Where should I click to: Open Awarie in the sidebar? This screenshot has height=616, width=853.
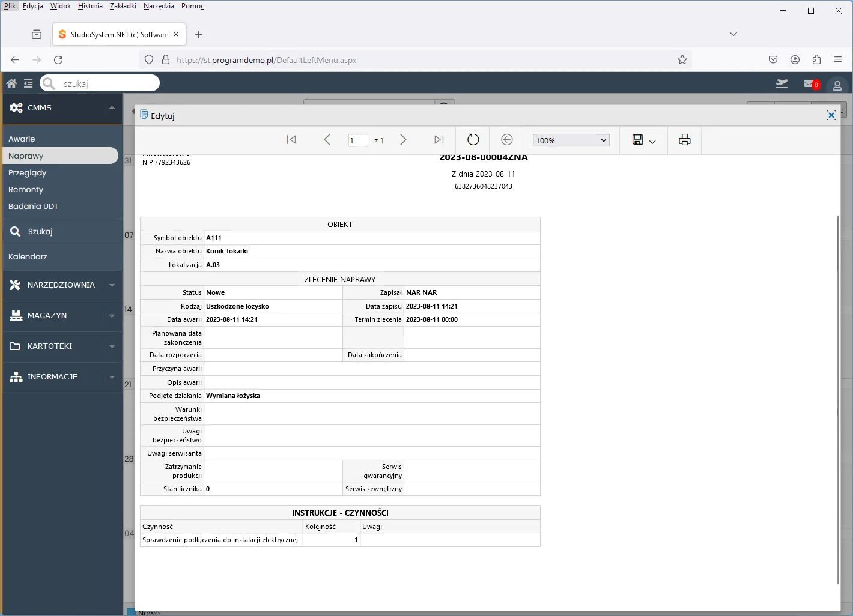pos(22,139)
